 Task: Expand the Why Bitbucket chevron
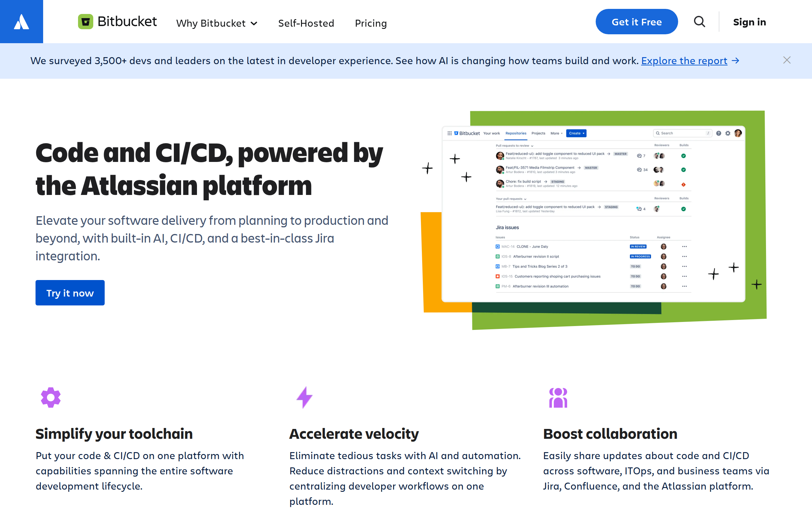[x=254, y=23]
